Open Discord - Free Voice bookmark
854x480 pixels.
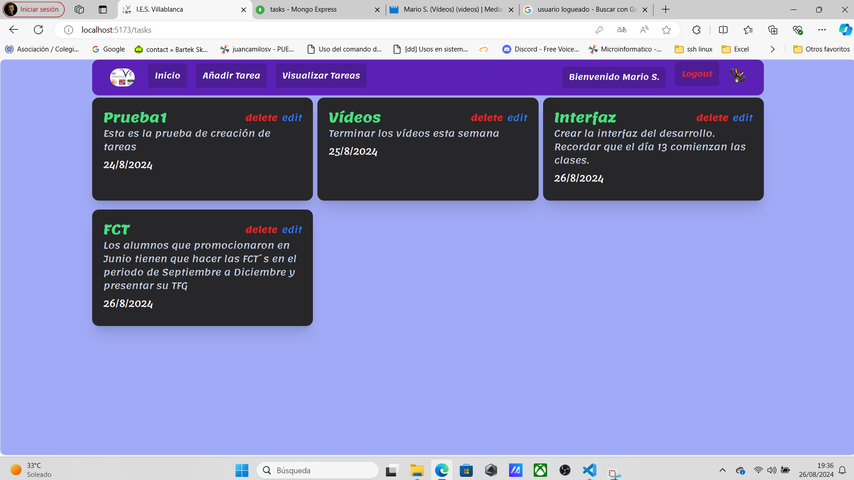point(540,49)
